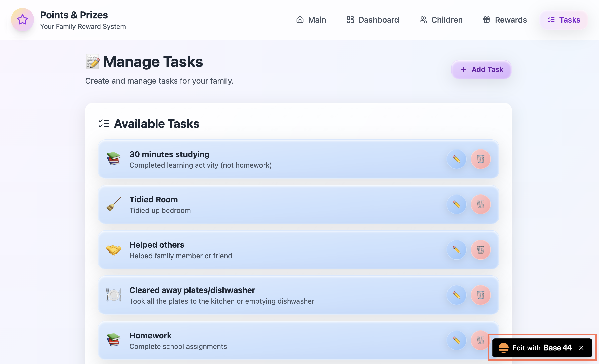Viewport: 599px width, 364px height.
Task: Navigate to Rewards
Action: coord(505,20)
